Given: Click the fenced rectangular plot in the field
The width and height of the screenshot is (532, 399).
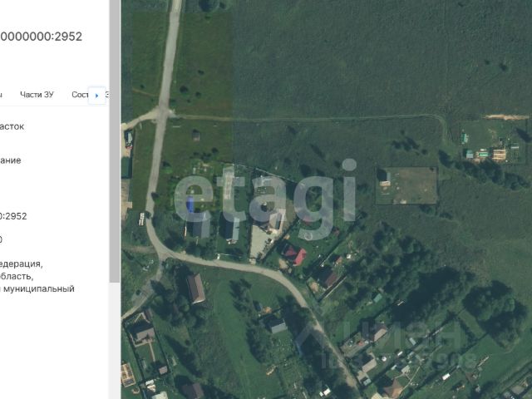Looking at the screenshot, I should tap(406, 185).
